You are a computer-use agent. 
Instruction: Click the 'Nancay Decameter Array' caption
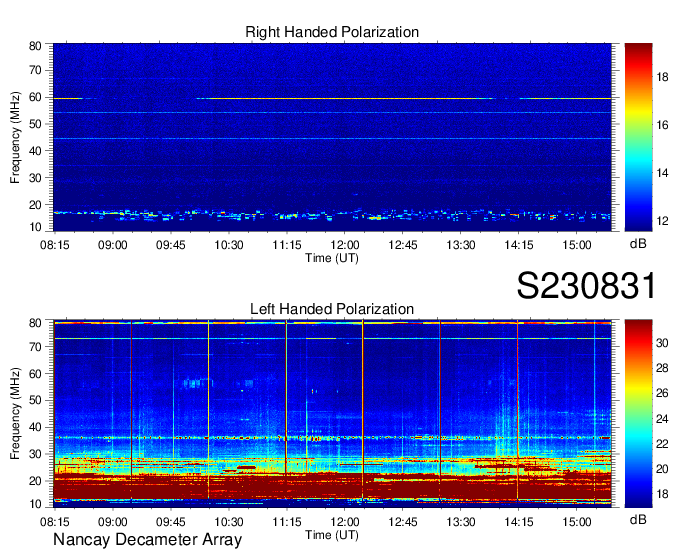(147, 540)
